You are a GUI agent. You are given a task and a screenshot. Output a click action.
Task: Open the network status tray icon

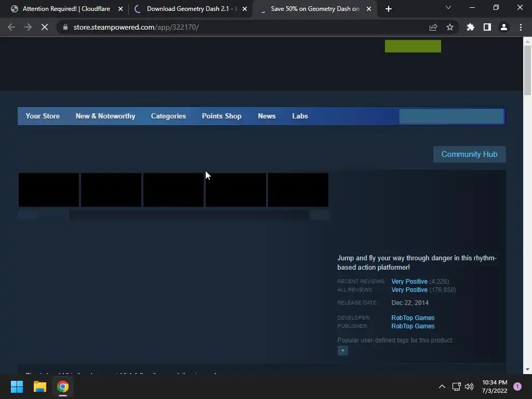pyautogui.click(x=456, y=387)
